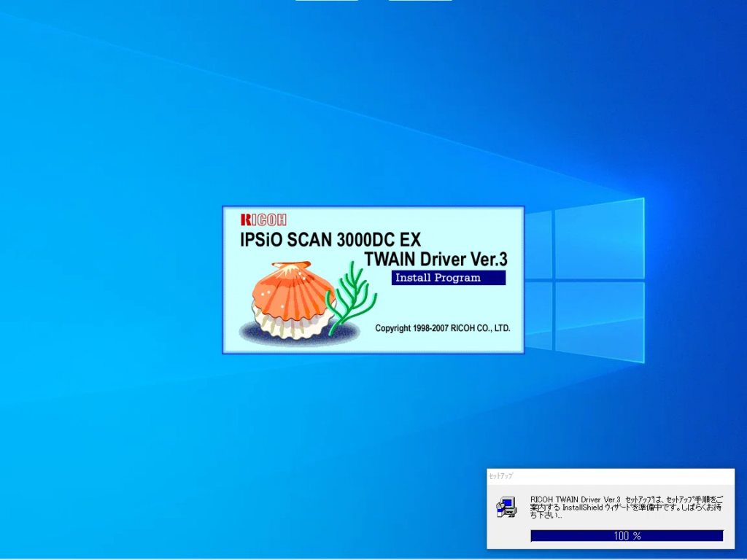Viewport: 747px width, 560px height.
Task: Click the IPSiO SCAN 3000DC EX heading
Action: pyautogui.click(x=330, y=239)
